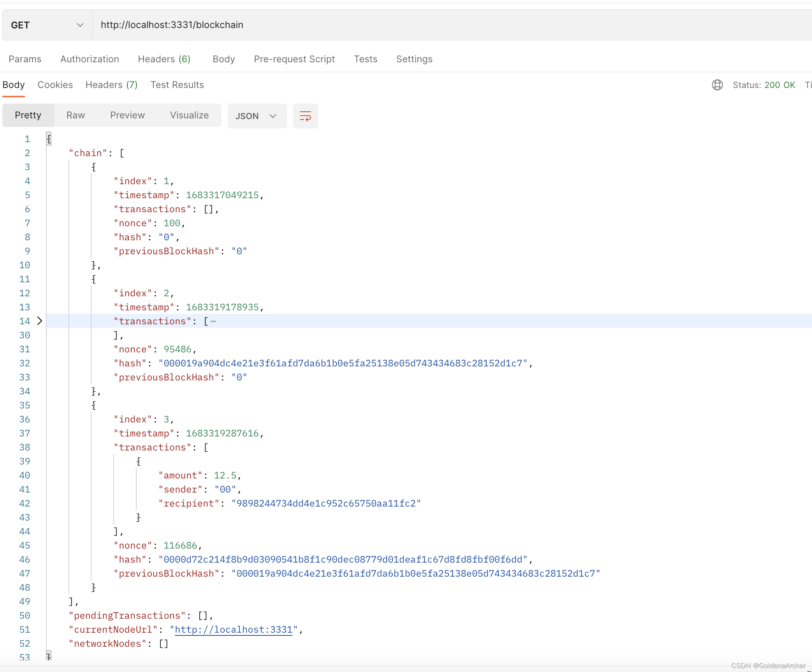Viewport: 812px width, 672px height.
Task: Click the word wrap icon button
Action: click(x=305, y=116)
